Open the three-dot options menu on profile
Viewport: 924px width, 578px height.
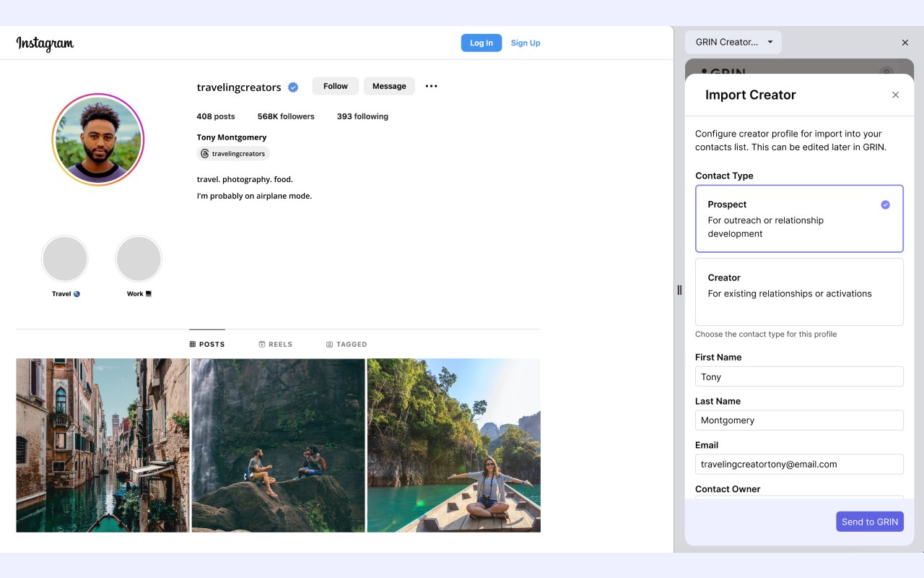[431, 86]
